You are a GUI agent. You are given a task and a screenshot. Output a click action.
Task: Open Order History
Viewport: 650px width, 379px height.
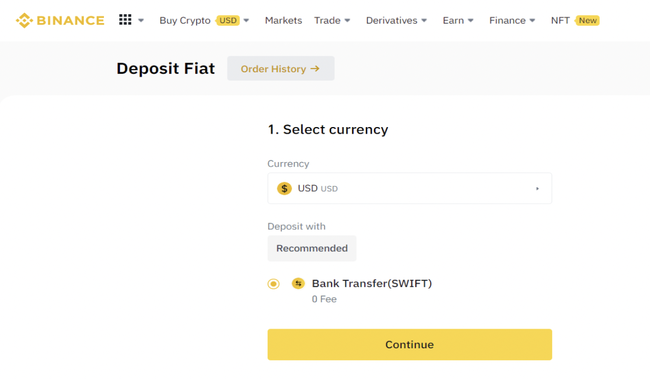[x=281, y=68]
